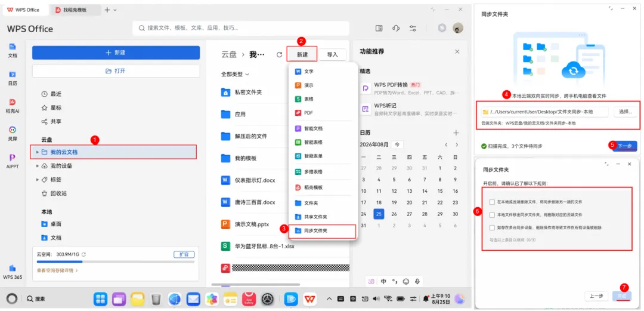Image resolution: width=644 pixels, height=311 pixels.
Task: Open the settings sliders icon in header
Action: (413, 29)
